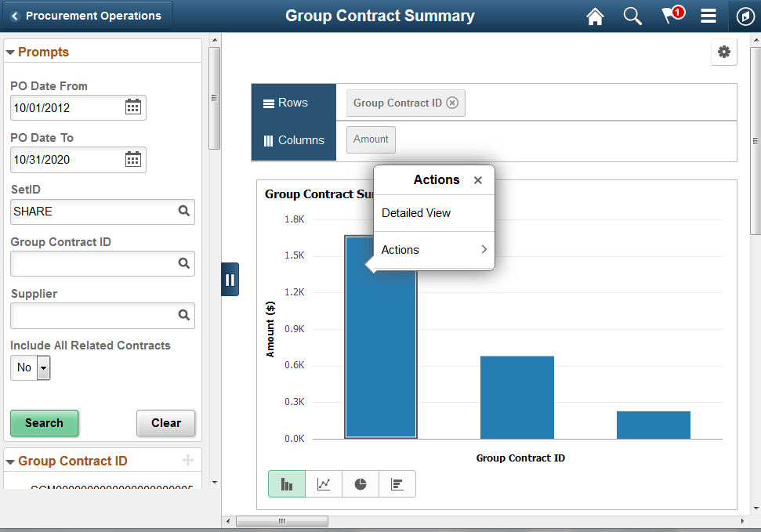Viewport: 761px width, 532px height.
Task: Open global Search from the header
Action: pos(632,16)
